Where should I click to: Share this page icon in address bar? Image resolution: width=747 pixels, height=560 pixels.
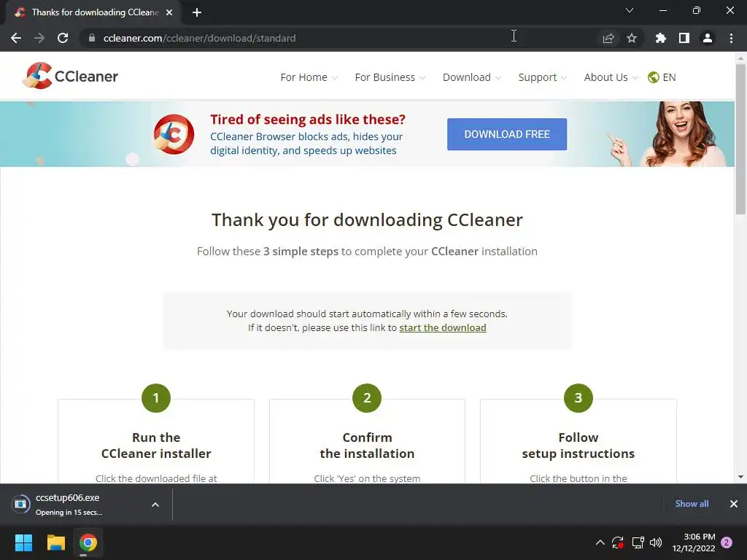point(608,38)
